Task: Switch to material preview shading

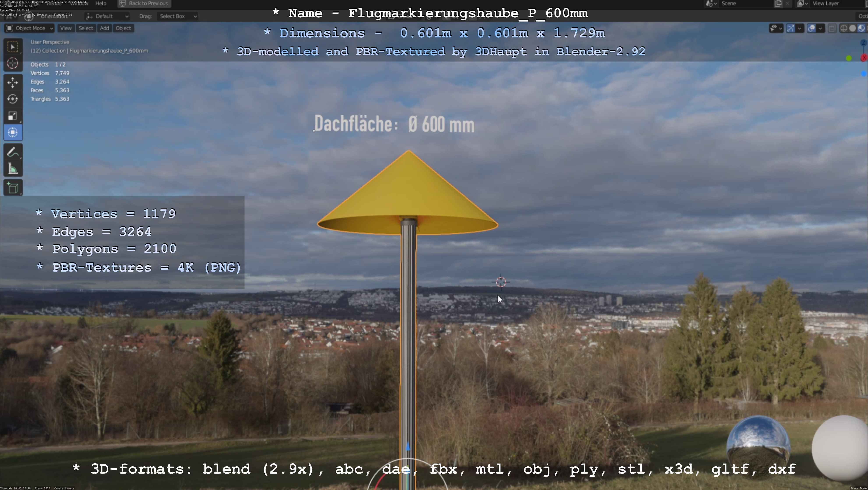Action: point(861,28)
